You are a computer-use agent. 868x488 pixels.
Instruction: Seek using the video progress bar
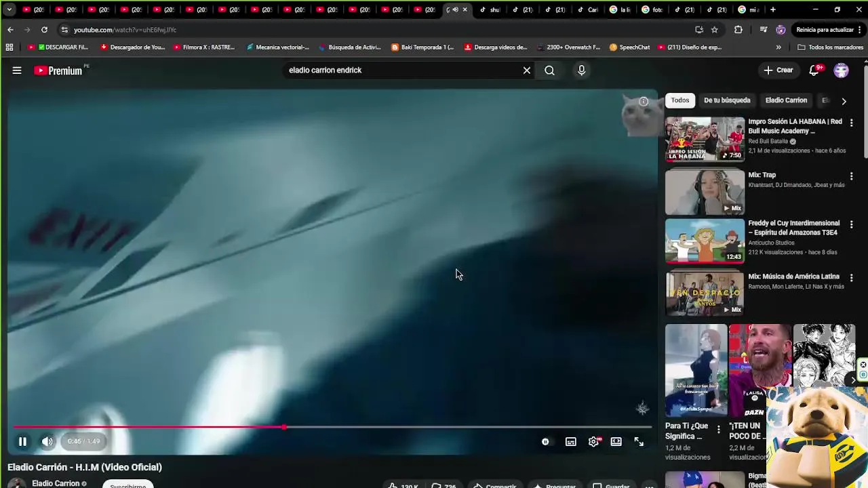[x=332, y=428]
